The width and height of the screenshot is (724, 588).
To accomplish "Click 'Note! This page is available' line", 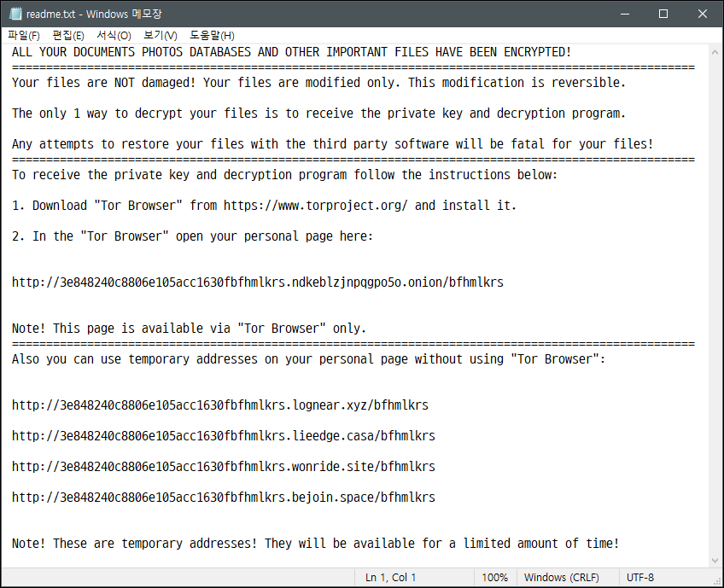I will (x=190, y=329).
